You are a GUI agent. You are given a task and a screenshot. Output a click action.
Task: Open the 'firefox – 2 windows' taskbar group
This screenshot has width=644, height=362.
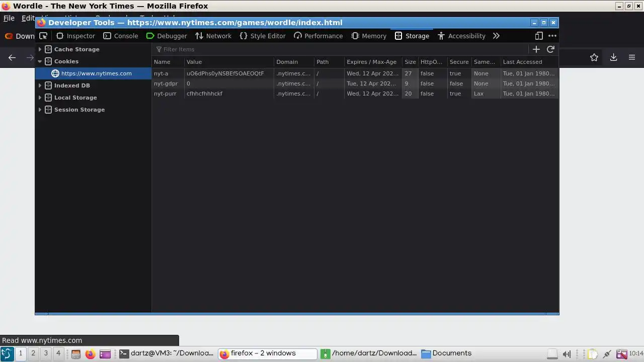pos(268,353)
